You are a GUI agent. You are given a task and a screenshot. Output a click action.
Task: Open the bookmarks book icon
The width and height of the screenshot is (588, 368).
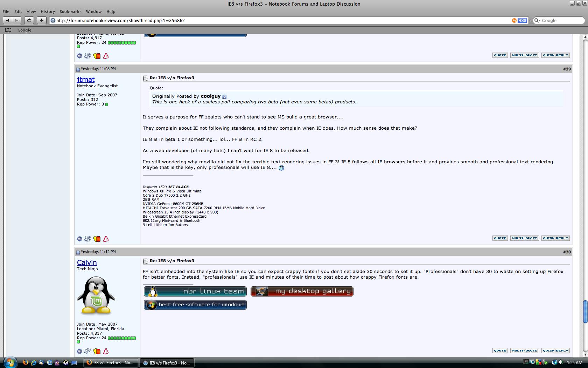(x=8, y=30)
